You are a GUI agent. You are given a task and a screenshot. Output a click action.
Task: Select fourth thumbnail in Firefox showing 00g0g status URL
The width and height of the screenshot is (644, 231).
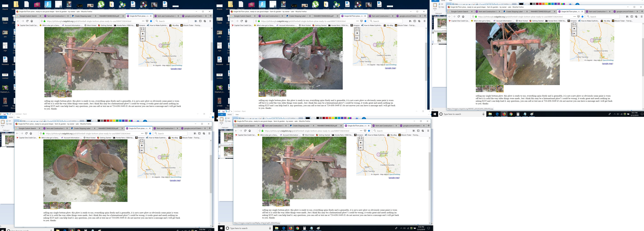point(286,203)
